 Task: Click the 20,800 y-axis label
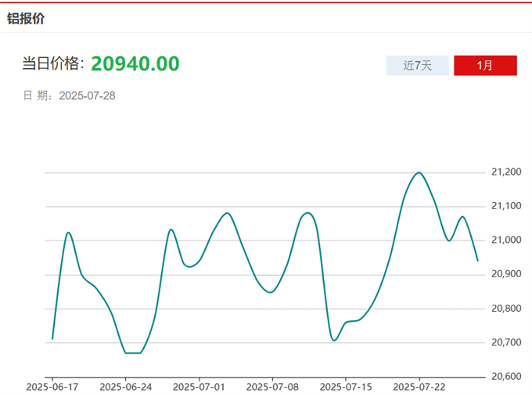coord(505,309)
